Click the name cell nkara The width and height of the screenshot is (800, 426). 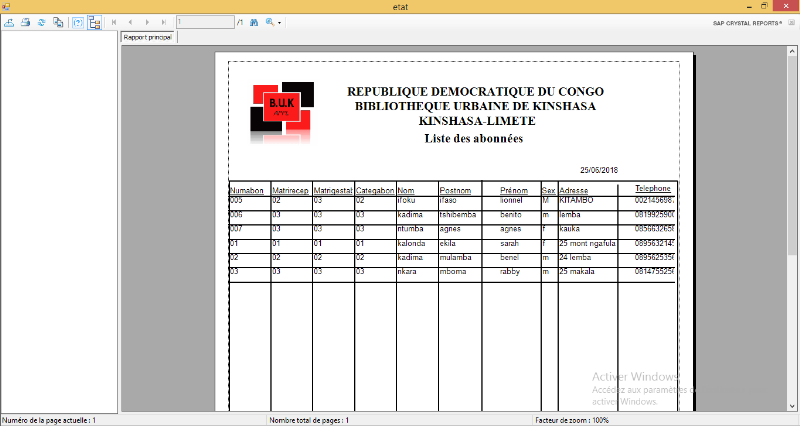pyautogui.click(x=407, y=272)
